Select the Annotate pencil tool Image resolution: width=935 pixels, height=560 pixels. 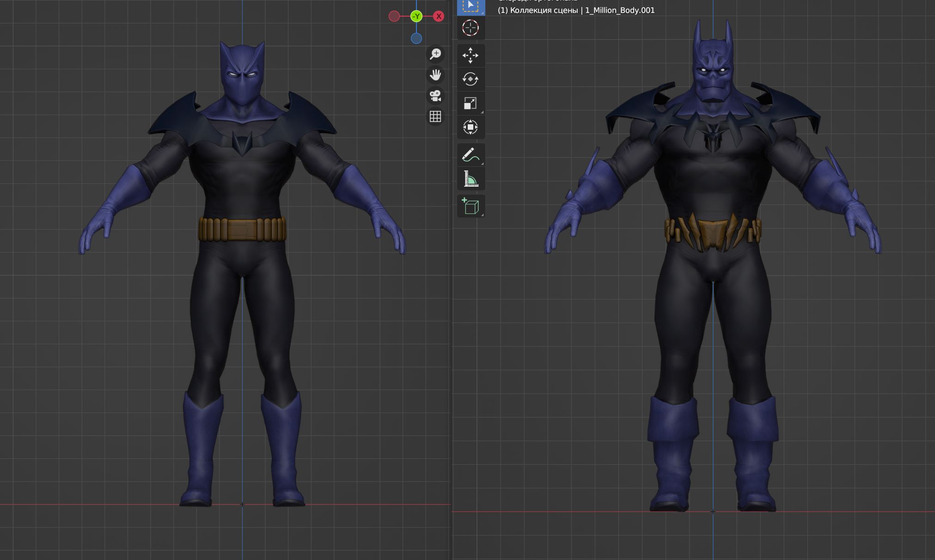tap(471, 155)
